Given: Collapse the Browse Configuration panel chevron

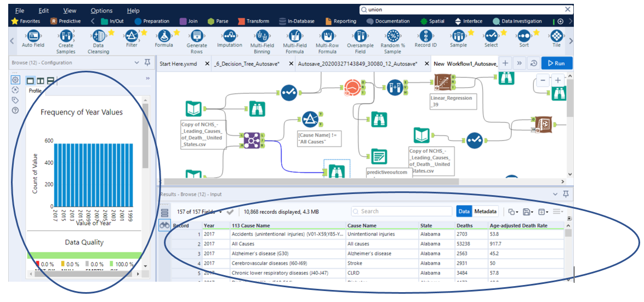Looking at the screenshot, I should [x=137, y=63].
